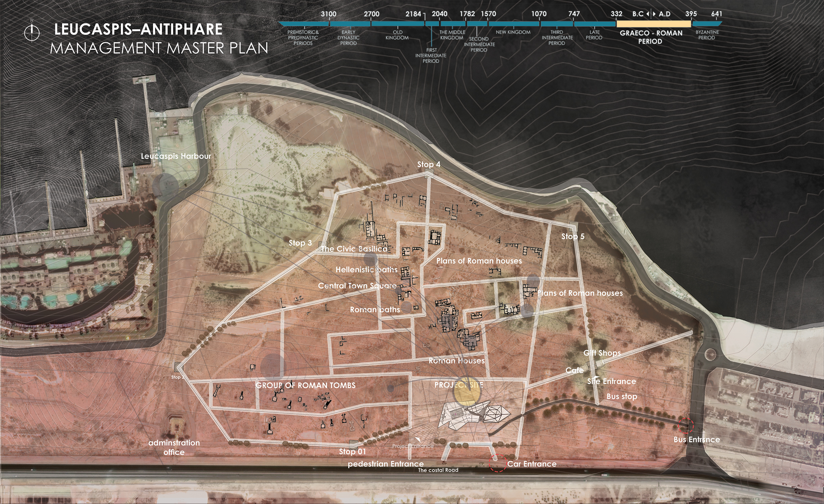Viewport: 824px width, 504px height.
Task: Click the Byzantine Period label
Action: pos(707,35)
